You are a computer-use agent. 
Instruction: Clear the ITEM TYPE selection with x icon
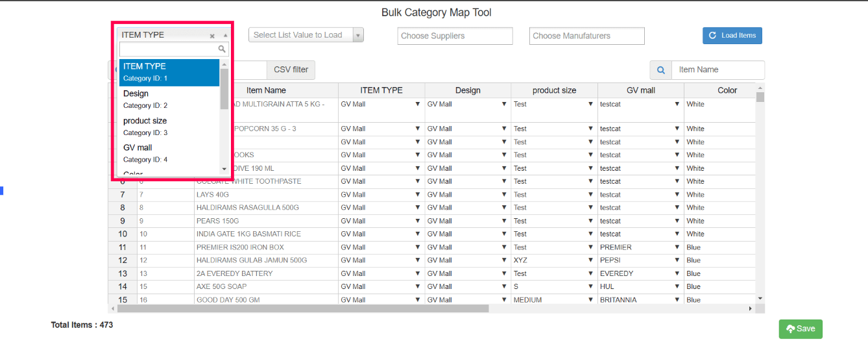coord(212,36)
